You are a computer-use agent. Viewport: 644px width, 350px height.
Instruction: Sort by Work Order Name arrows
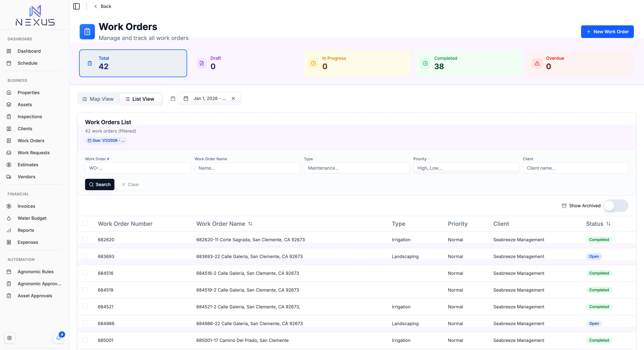pos(250,224)
